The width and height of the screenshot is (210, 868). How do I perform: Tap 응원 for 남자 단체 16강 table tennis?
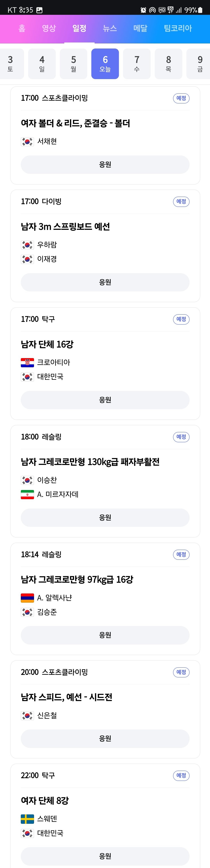pos(105,400)
